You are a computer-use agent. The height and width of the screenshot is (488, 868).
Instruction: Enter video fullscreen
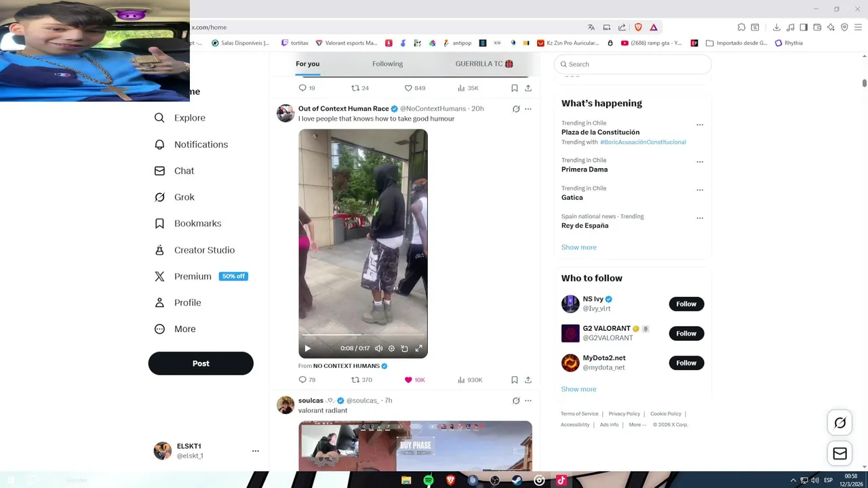418,348
